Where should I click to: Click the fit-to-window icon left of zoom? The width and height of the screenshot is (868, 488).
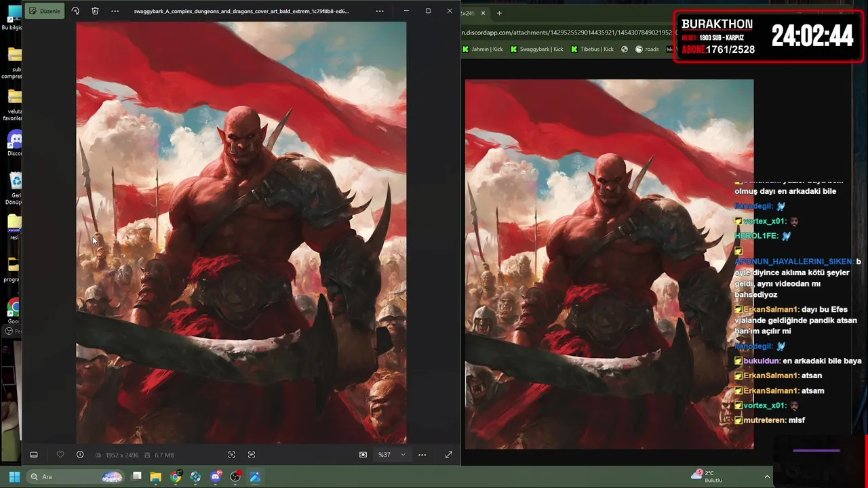click(x=363, y=455)
